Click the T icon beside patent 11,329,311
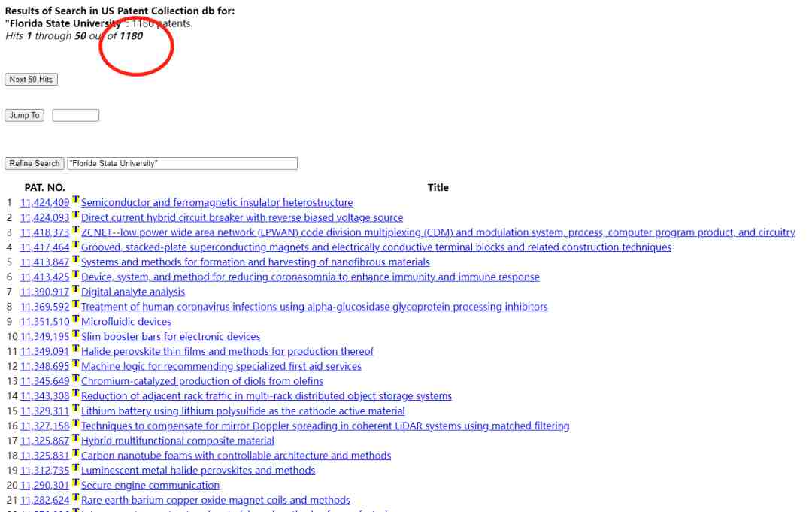 tap(76, 408)
